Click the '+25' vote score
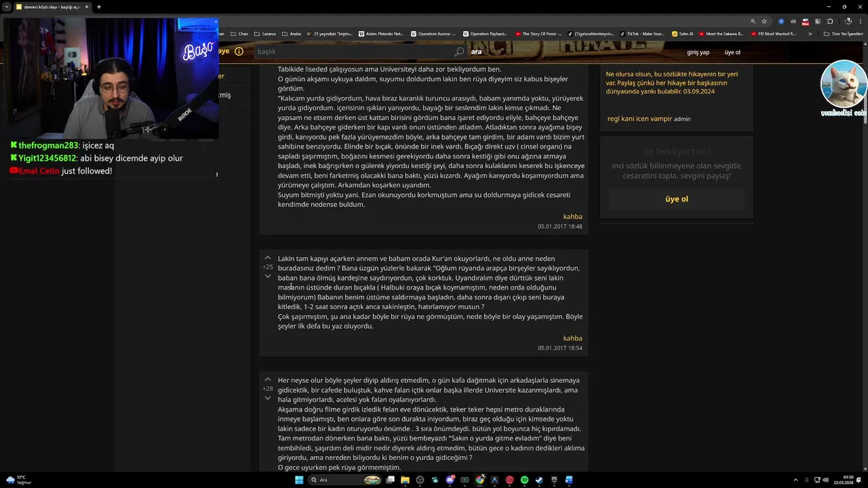868x488 pixels. click(x=268, y=267)
